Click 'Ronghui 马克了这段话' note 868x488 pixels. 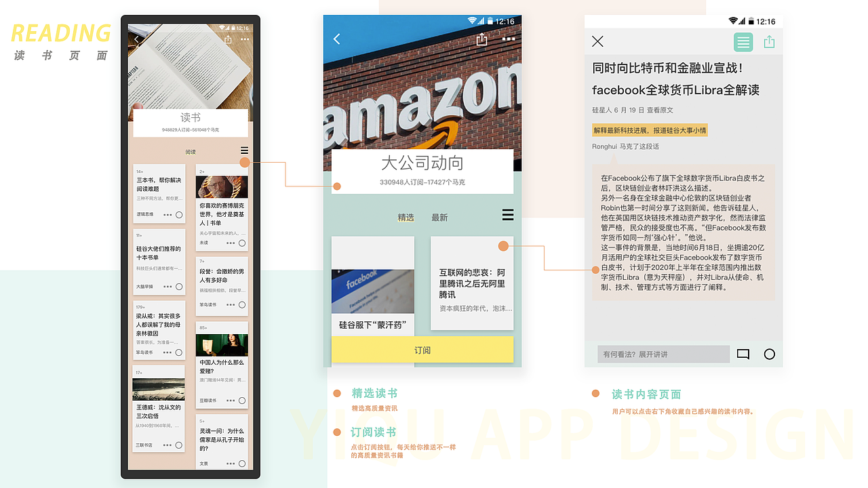point(625,146)
